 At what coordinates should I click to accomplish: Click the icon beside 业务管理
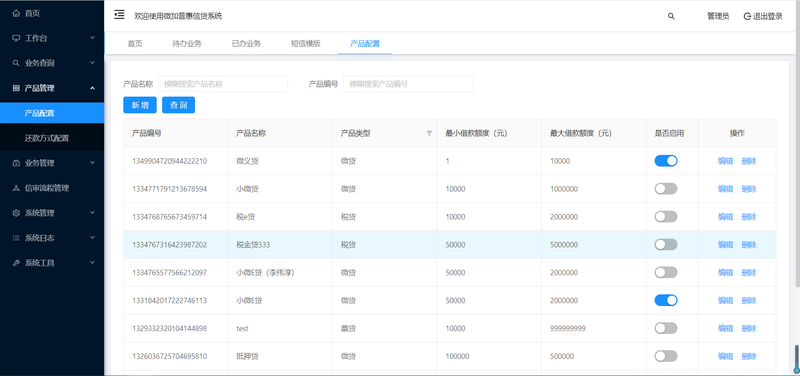[16, 163]
